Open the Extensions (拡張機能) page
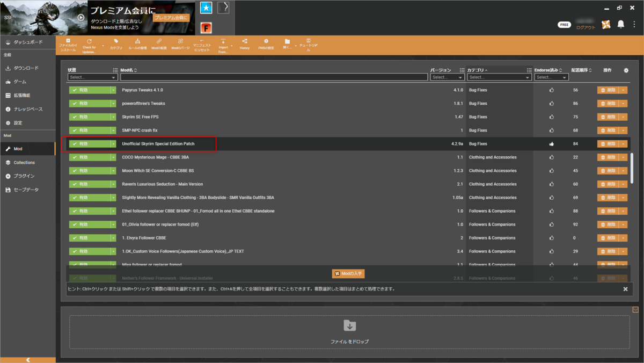This screenshot has width=644, height=363. coord(27,95)
